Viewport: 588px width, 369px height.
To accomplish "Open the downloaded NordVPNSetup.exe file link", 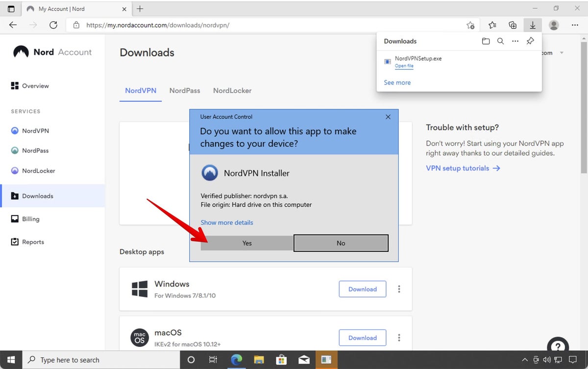I will point(404,66).
